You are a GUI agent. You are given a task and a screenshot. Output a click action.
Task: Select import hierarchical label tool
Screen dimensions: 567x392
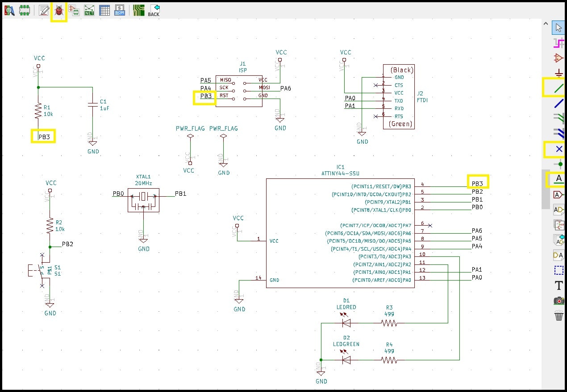coord(559,240)
